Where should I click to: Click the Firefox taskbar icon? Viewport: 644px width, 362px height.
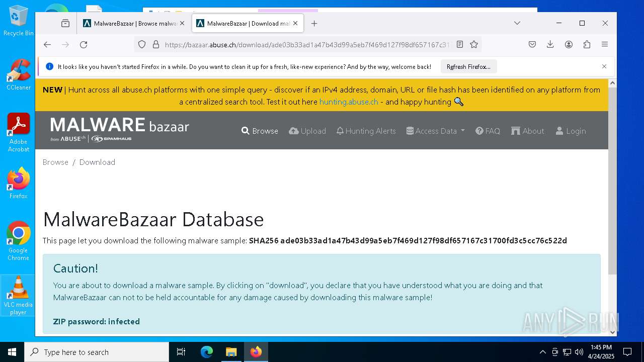[256, 352]
